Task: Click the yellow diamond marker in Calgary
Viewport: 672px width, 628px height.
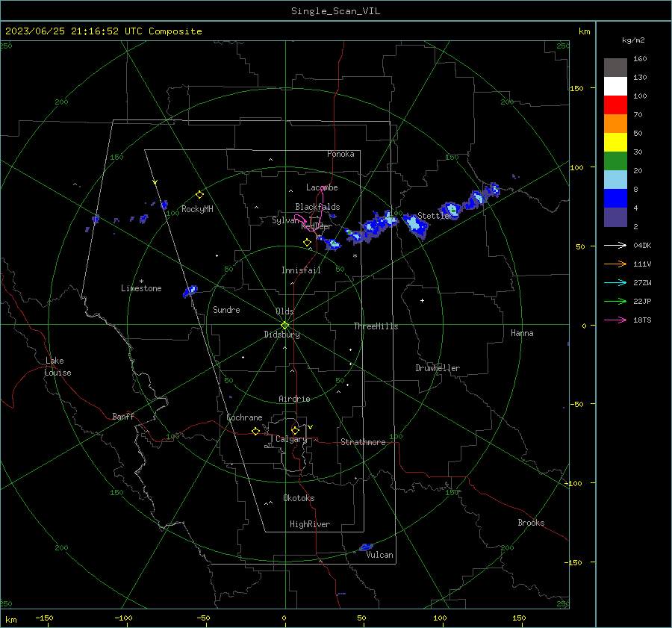Action: pyautogui.click(x=295, y=430)
